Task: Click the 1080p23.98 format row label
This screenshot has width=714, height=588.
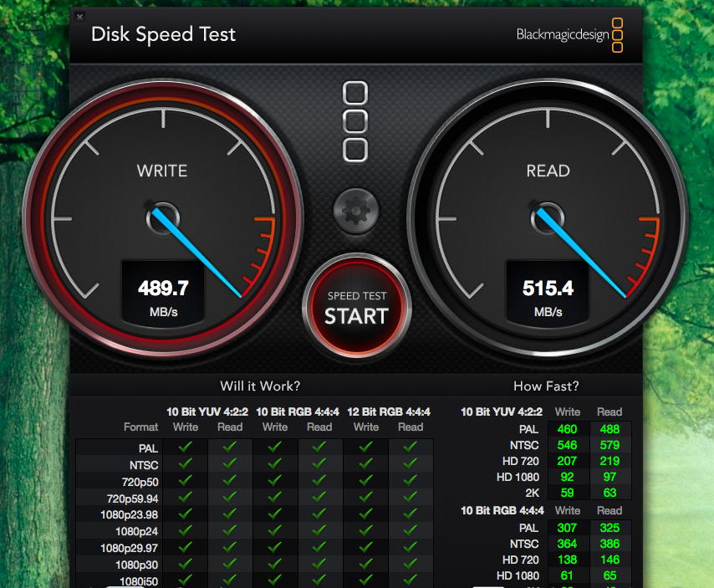Action: pos(130,515)
